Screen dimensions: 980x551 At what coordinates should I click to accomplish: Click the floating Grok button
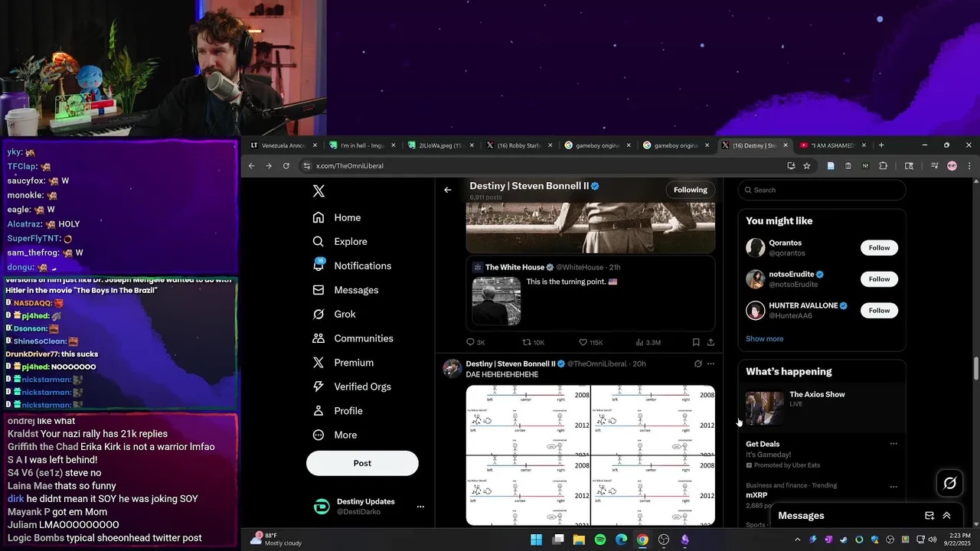[950, 483]
